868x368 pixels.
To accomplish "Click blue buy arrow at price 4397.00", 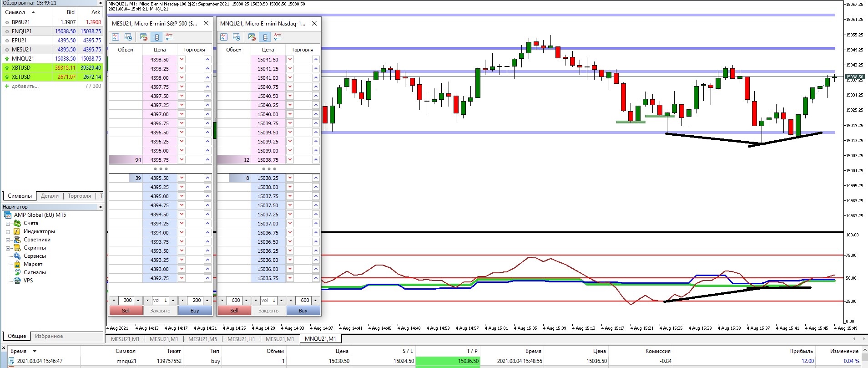I will 207,114.
